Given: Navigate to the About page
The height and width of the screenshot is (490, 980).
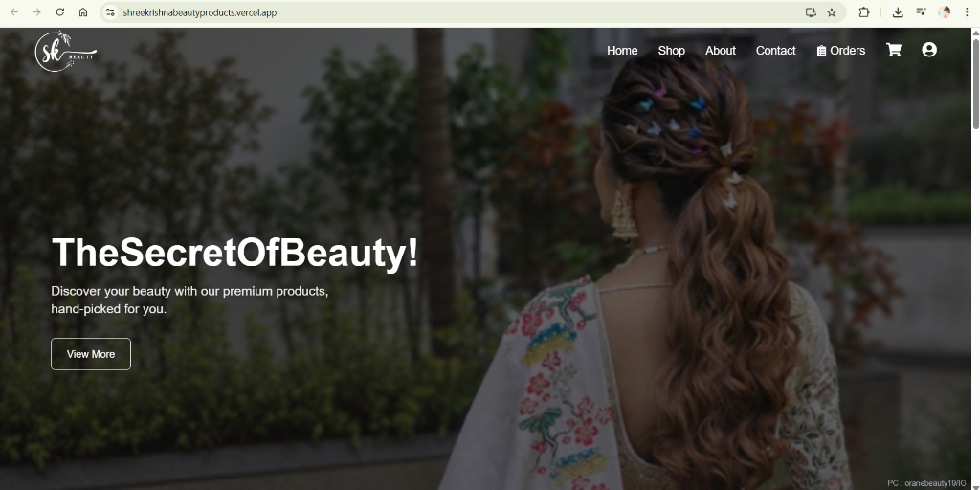Looking at the screenshot, I should [720, 51].
